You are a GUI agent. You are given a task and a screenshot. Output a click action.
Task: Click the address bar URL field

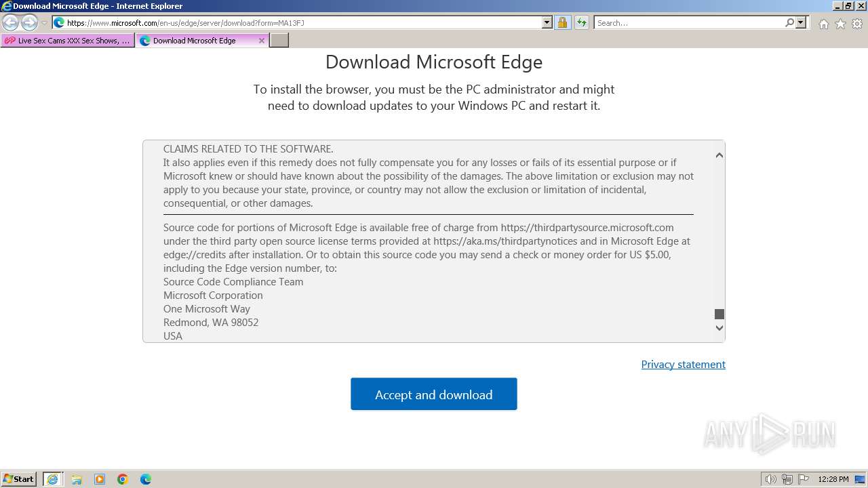click(x=303, y=22)
